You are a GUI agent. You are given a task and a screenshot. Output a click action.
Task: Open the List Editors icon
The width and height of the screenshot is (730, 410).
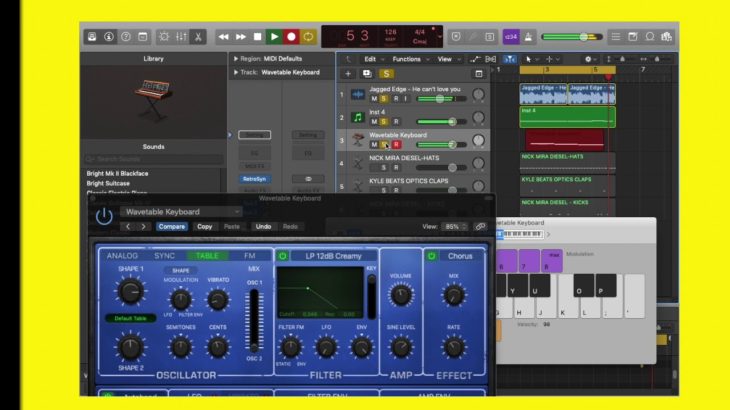[615, 37]
